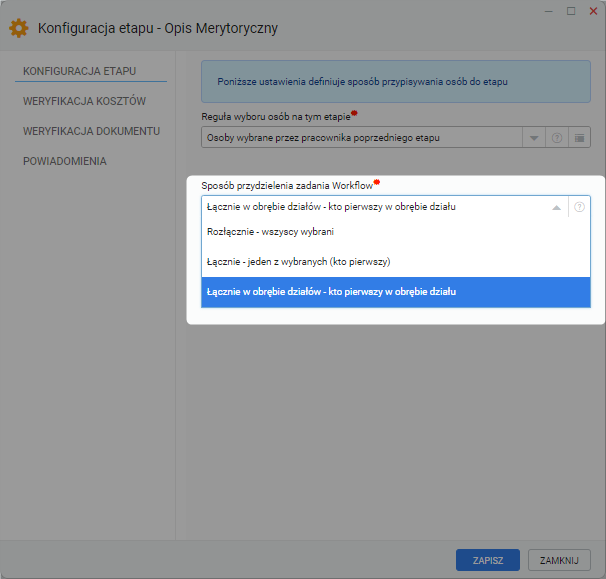
Task: Click the 'Poniższe ustawienia definiuje' info text
Action: tap(362, 82)
